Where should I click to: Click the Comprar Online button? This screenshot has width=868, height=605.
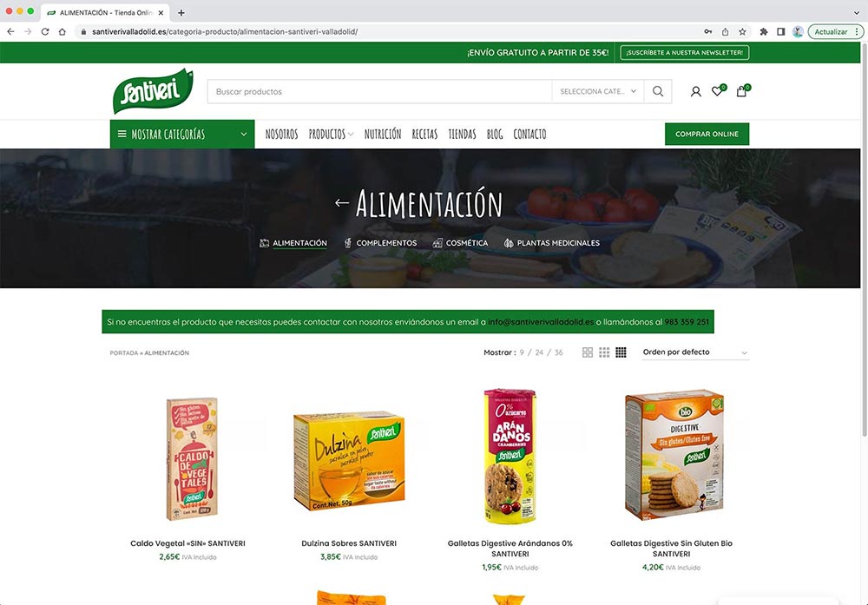(x=707, y=134)
